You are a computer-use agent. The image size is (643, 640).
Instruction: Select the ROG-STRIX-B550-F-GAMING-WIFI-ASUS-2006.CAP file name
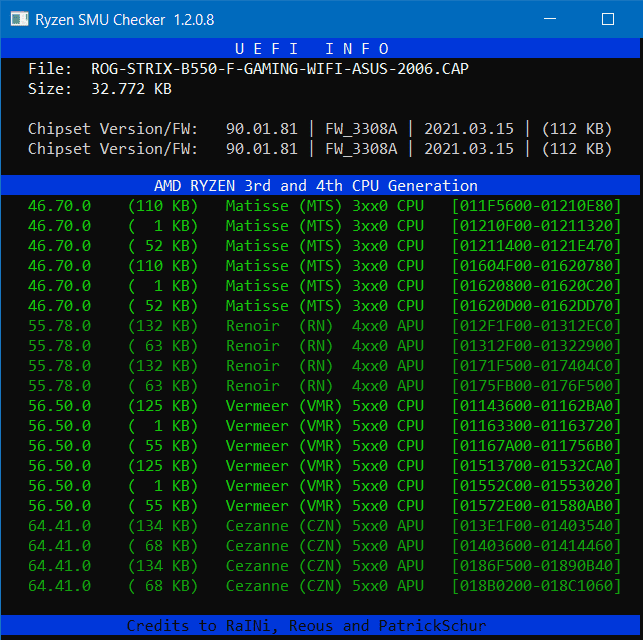click(280, 69)
